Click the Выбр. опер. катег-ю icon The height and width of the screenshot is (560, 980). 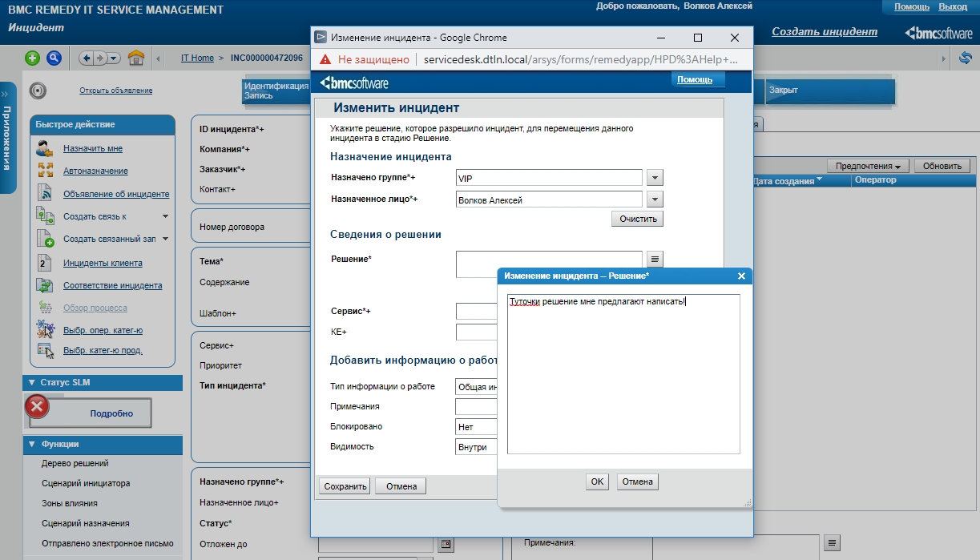[46, 329]
